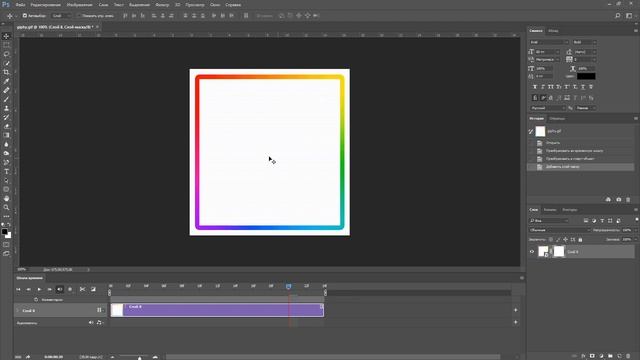Toggle All Caps in Character panel
The image size is (640, 360).
tap(551, 87)
